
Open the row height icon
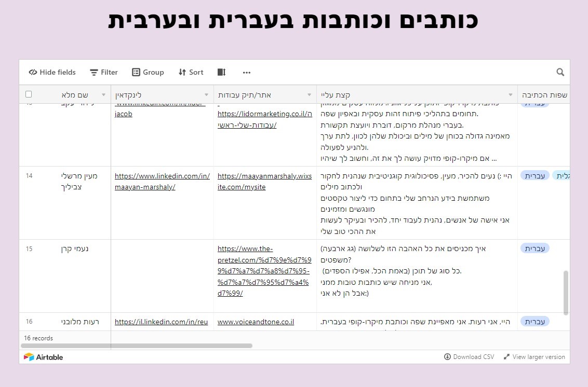pyautogui.click(x=221, y=72)
